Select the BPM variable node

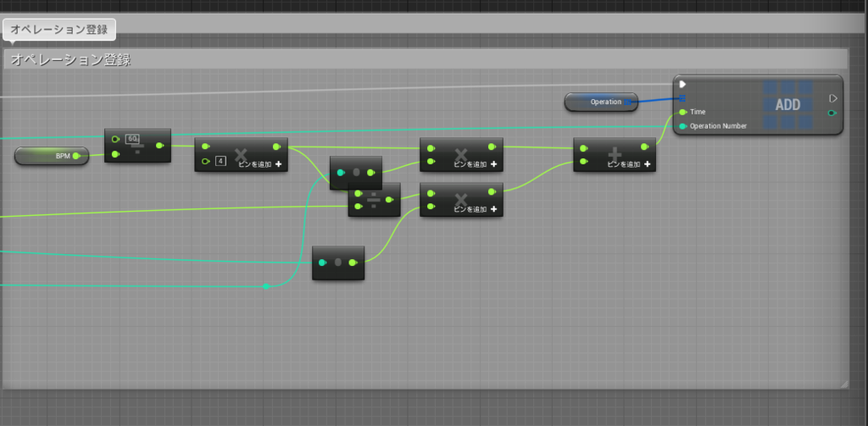pos(52,156)
